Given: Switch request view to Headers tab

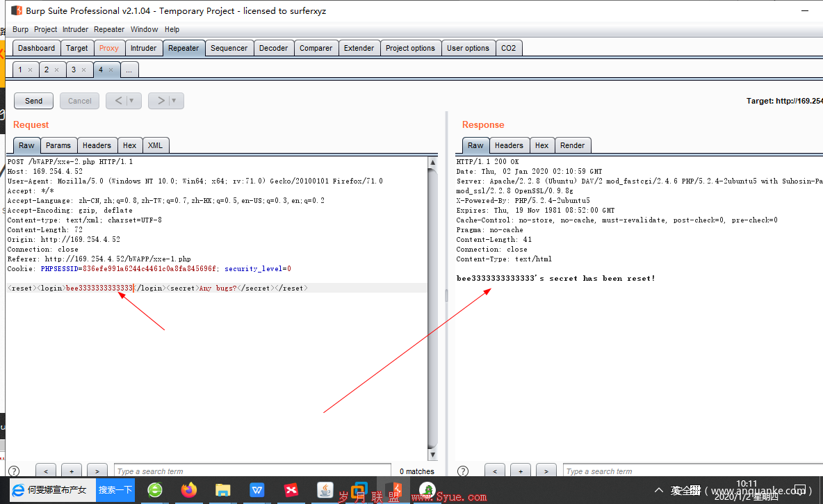Looking at the screenshot, I should click(x=97, y=145).
